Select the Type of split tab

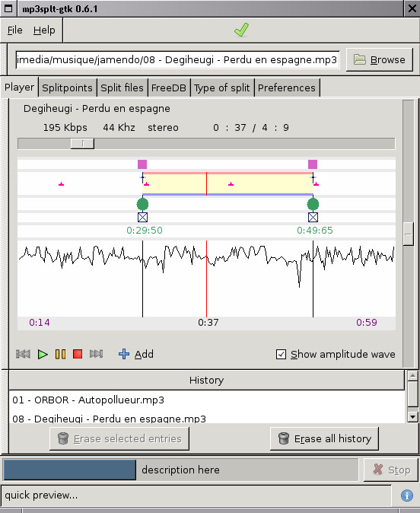[221, 88]
